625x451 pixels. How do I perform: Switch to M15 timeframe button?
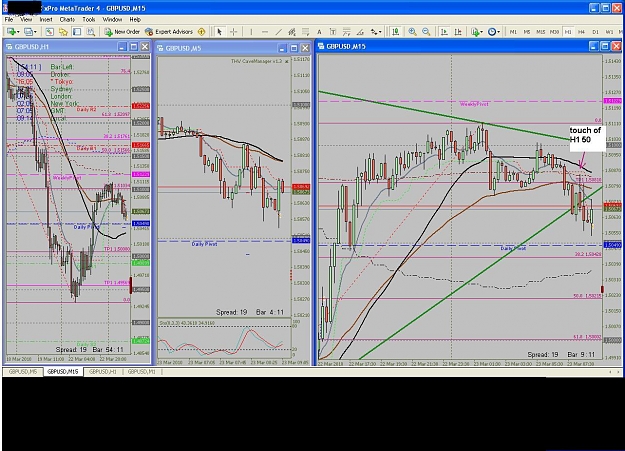coord(540,32)
